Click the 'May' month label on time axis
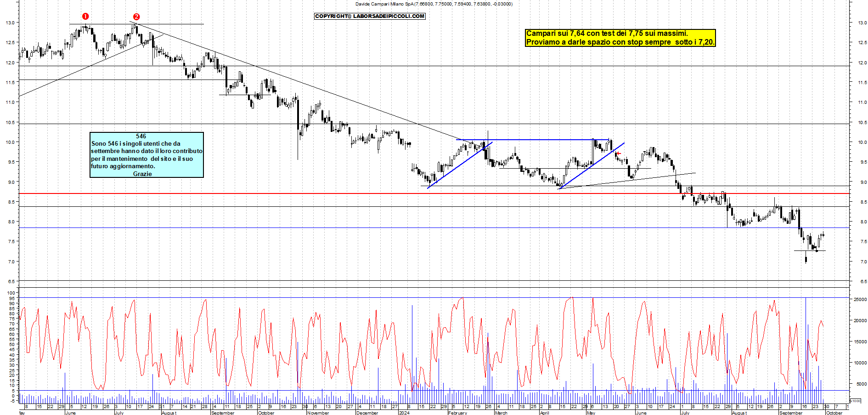Viewport: 868px width, 415px height. tap(591, 413)
